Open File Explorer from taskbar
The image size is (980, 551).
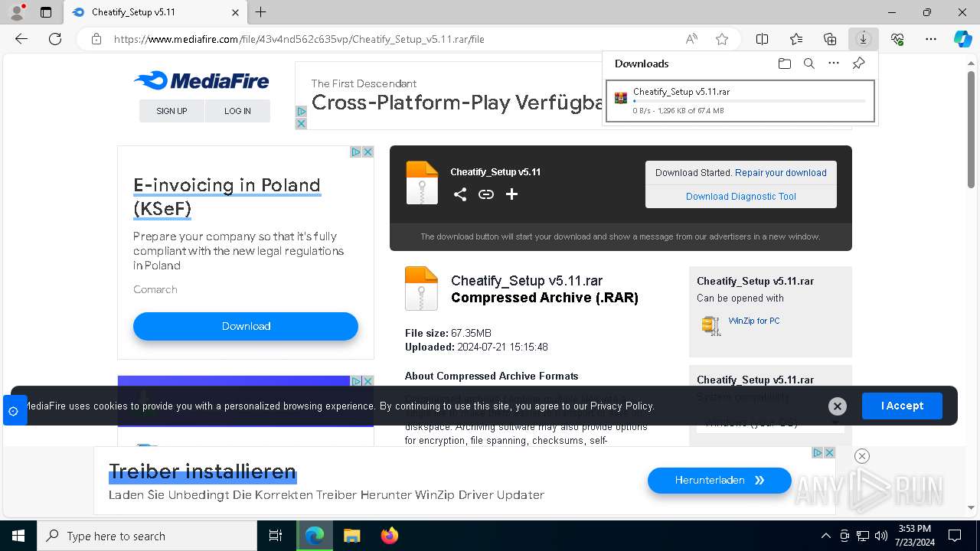(352, 536)
